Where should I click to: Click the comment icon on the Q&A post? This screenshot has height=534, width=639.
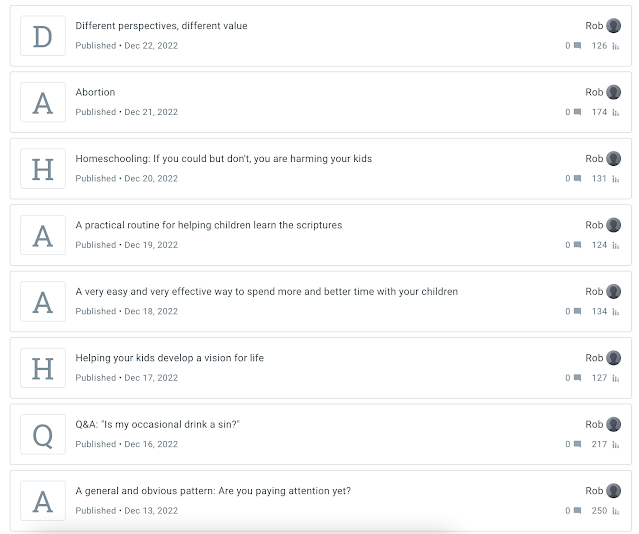(x=578, y=444)
